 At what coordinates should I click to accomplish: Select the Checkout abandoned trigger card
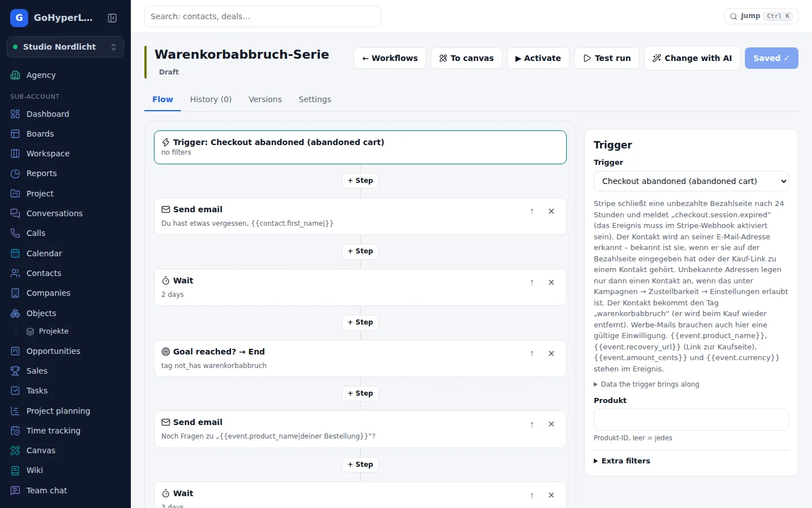coord(360,147)
